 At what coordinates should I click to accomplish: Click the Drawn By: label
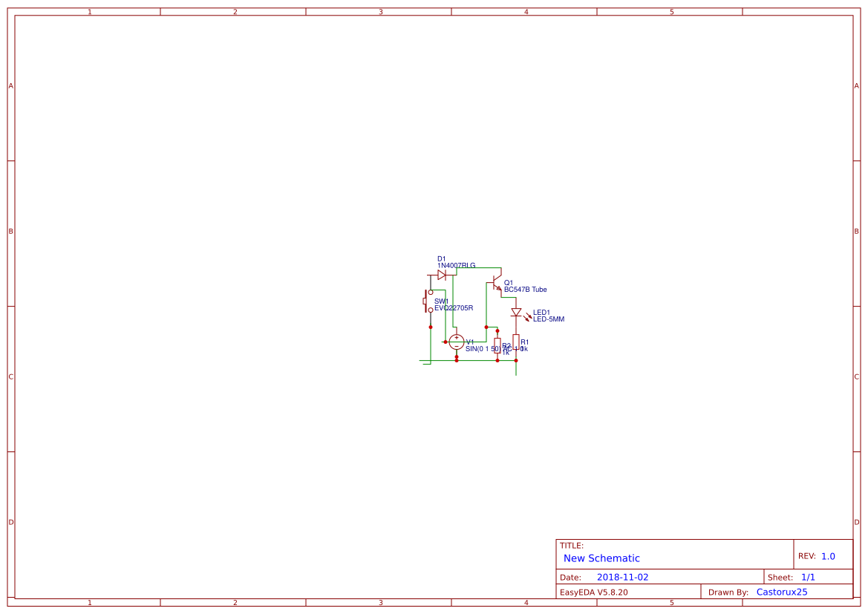[728, 592]
